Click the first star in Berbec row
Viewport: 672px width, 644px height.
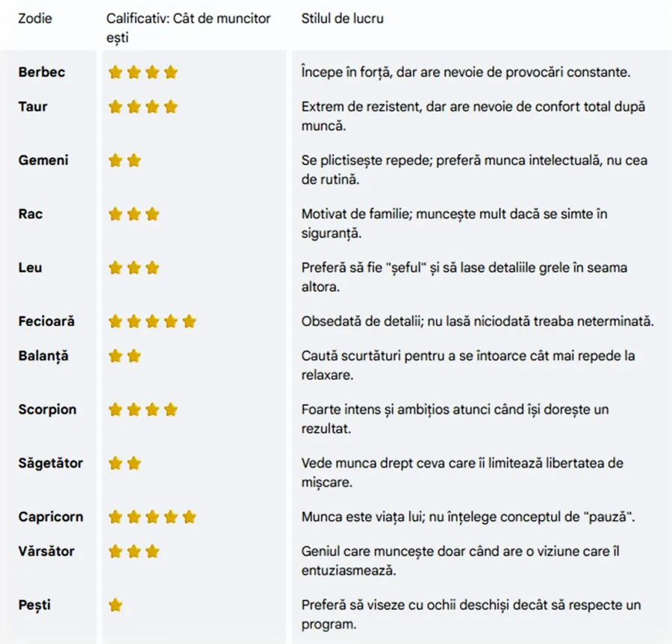[115, 72]
